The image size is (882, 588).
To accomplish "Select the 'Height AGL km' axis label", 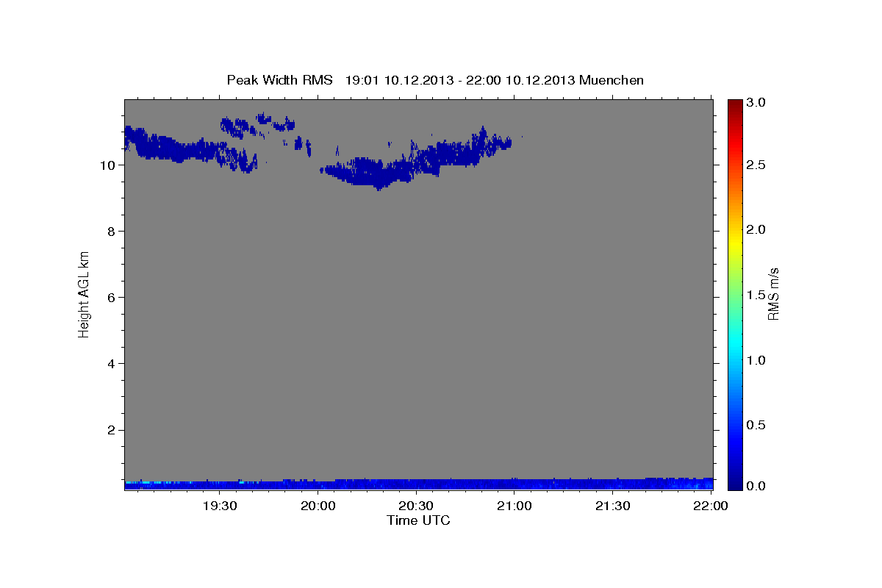I will point(85,293).
